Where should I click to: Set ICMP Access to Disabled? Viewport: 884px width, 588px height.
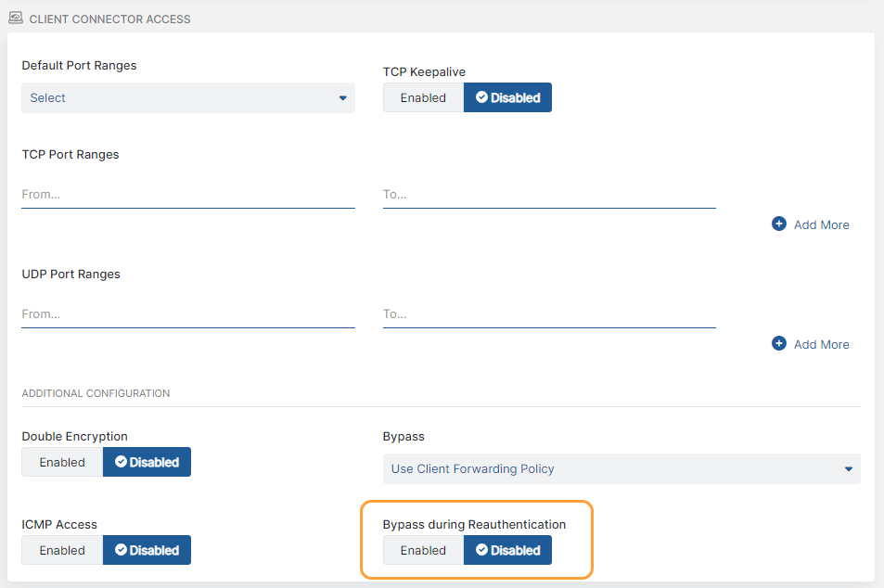(147, 550)
